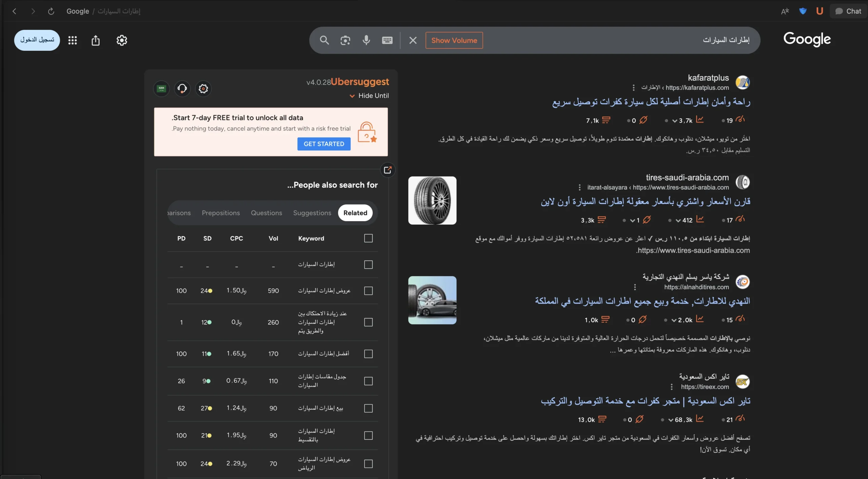Click the Show Volume button
This screenshot has width=868, height=479.
(454, 40)
